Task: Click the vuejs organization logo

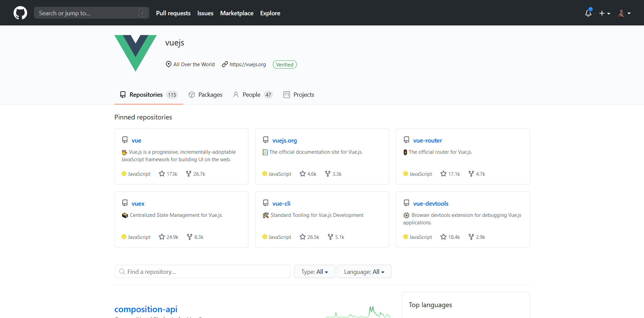Action: pos(136,53)
